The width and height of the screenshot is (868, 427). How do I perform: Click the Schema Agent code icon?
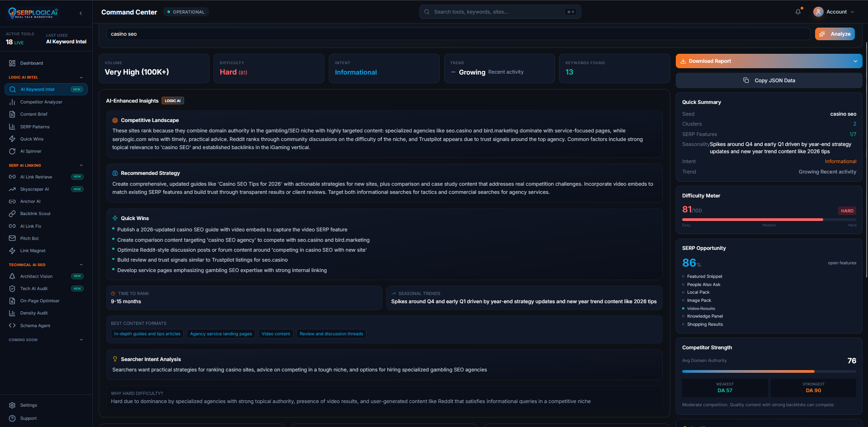pyautogui.click(x=12, y=325)
